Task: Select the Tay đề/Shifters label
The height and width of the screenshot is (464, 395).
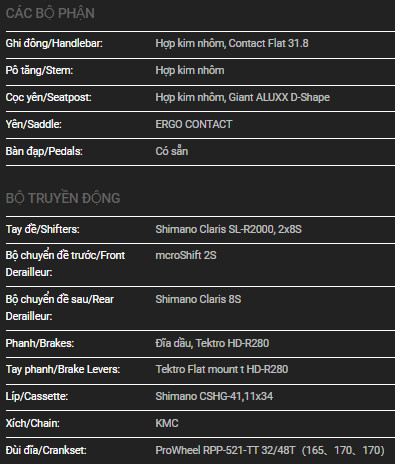Action: pos(43,229)
